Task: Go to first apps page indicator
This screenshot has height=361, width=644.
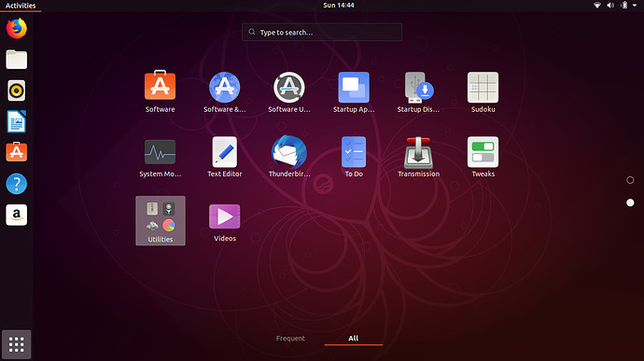Action: 630,180
